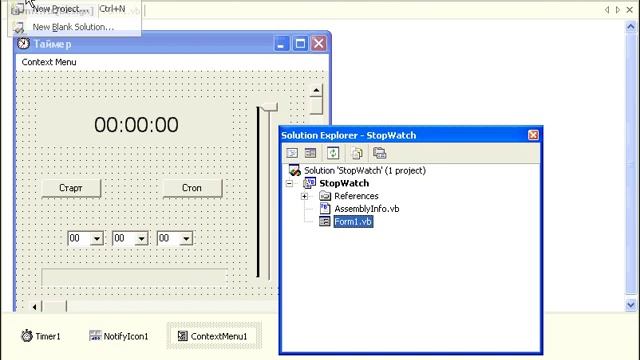Click View Designer icon in Solution Explorer
The height and width of the screenshot is (360, 640).
(x=310, y=153)
